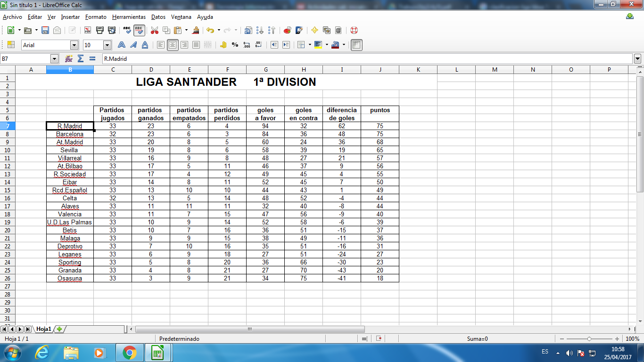Align cell text left

click(x=161, y=45)
